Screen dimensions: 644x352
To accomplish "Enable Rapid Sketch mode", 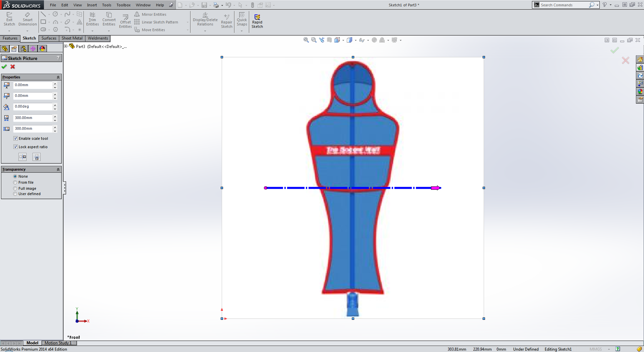I will [x=257, y=20].
